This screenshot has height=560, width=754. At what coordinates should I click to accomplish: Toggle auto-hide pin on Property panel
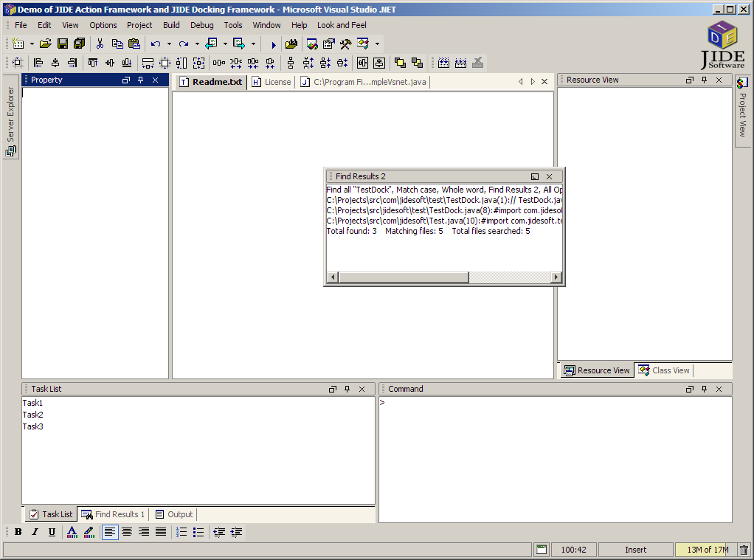[140, 80]
